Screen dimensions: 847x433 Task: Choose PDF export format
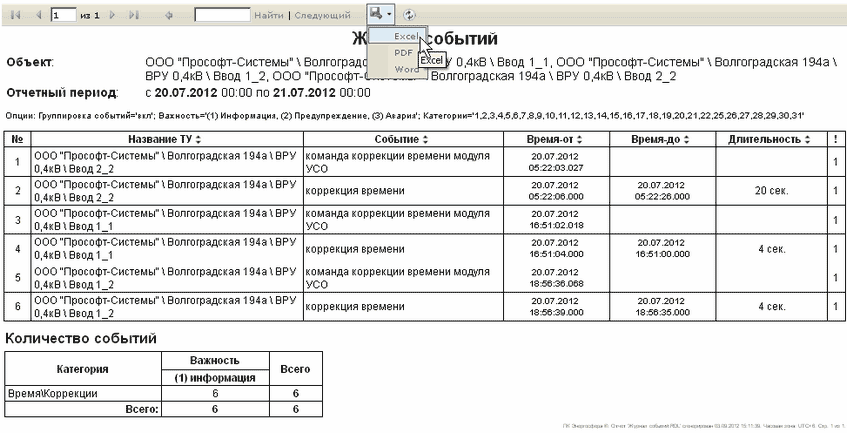(398, 52)
